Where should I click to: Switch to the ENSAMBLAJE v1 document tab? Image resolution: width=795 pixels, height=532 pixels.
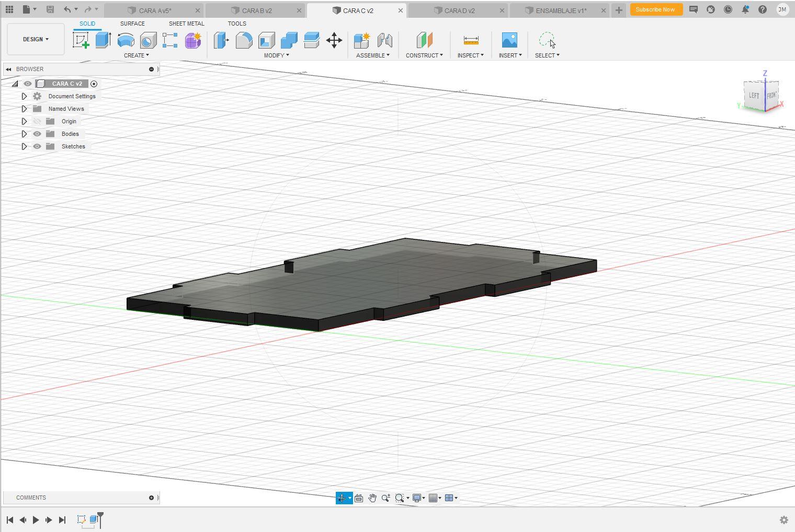coord(561,10)
